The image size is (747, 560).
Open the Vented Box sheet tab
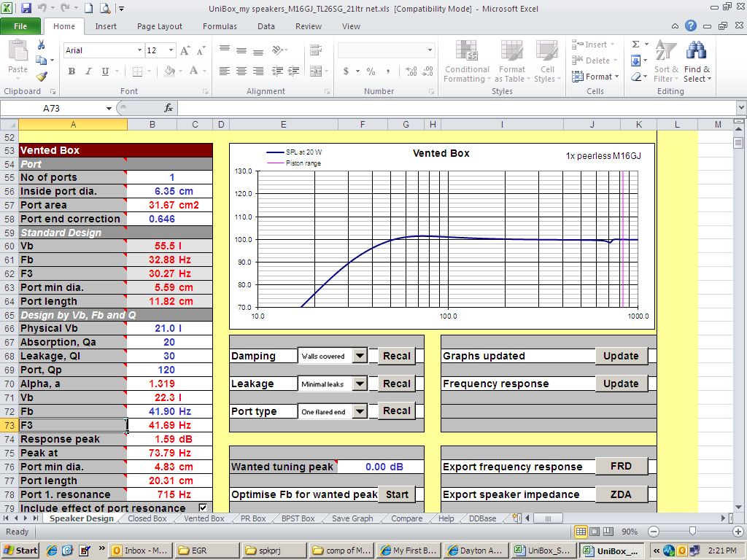pos(204,518)
